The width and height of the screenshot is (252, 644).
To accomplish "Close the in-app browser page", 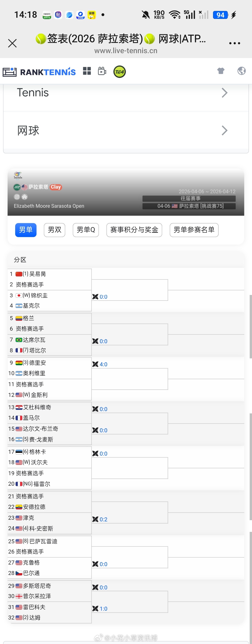I will [x=12, y=43].
